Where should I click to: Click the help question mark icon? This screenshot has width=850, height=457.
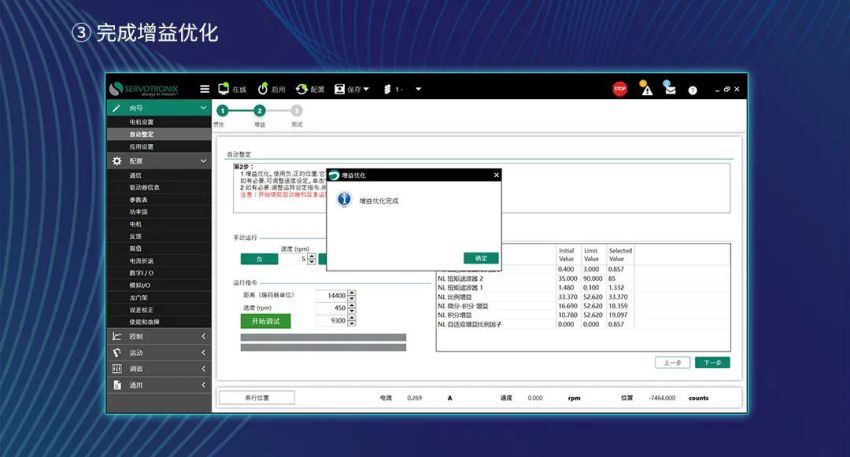tap(692, 90)
